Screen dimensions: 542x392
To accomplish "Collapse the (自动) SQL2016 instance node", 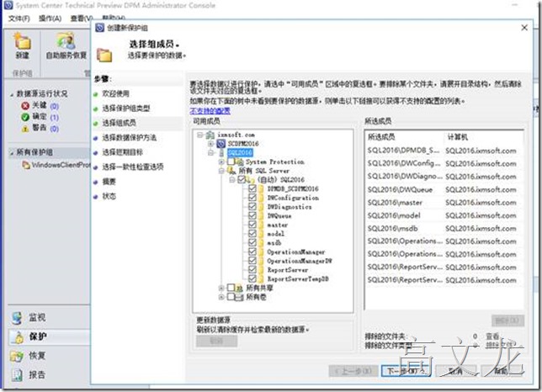I will [x=232, y=179].
